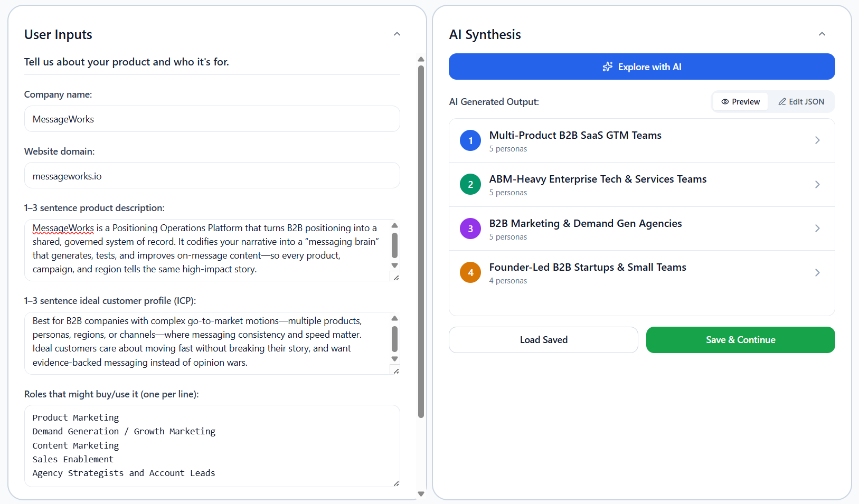Click inside the Roles textarea
859x504 pixels.
(x=212, y=446)
